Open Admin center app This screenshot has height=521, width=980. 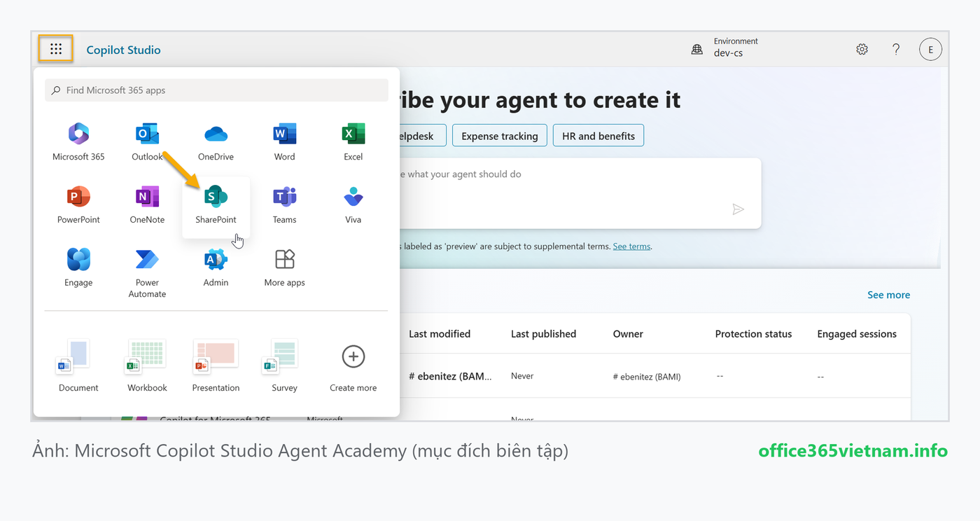pyautogui.click(x=216, y=268)
